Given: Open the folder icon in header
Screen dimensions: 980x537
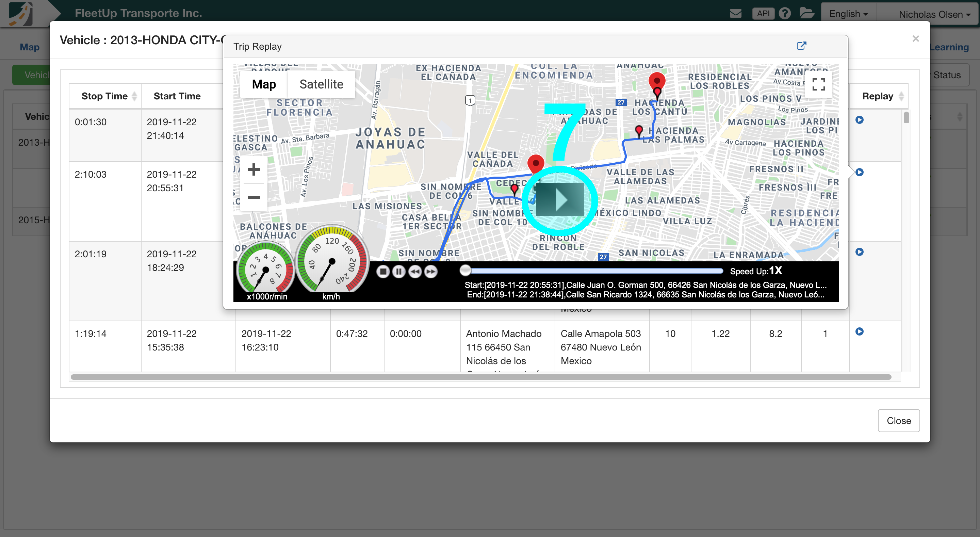Looking at the screenshot, I should [806, 13].
